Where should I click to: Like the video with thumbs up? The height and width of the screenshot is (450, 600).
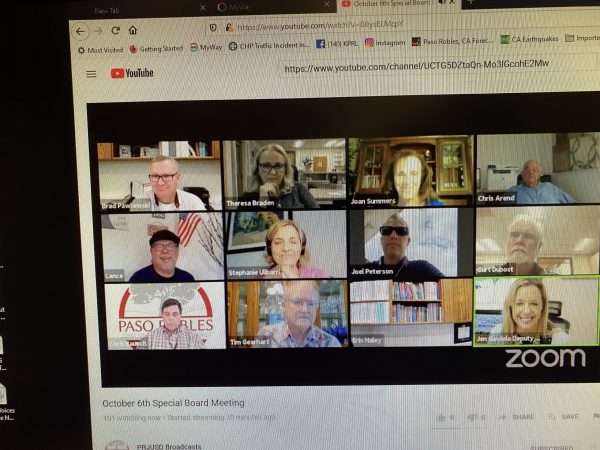click(x=440, y=417)
